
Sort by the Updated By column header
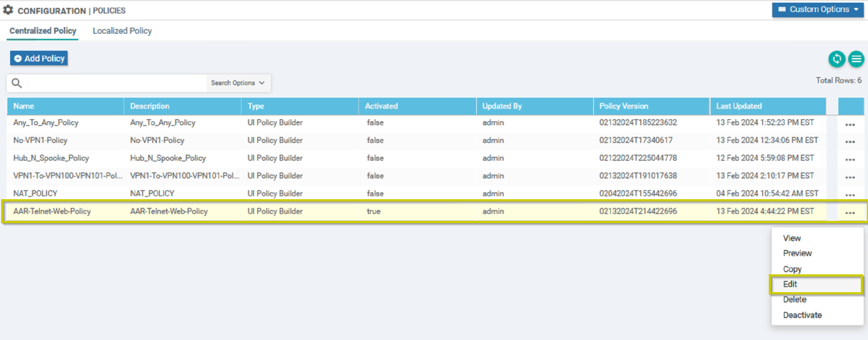point(535,106)
